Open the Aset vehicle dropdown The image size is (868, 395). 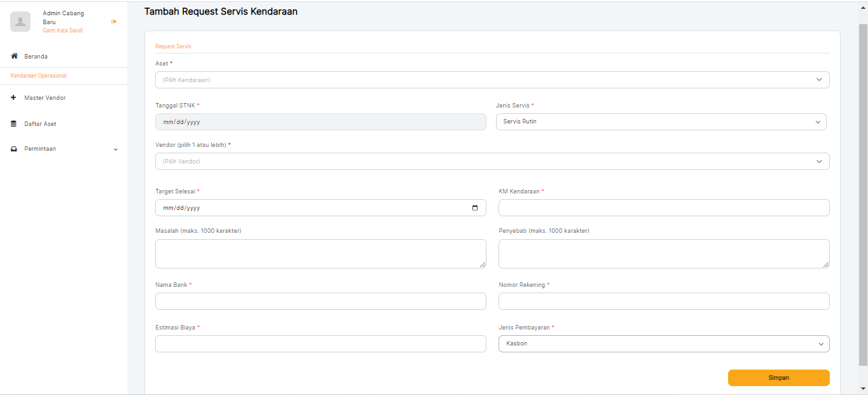[x=492, y=80]
